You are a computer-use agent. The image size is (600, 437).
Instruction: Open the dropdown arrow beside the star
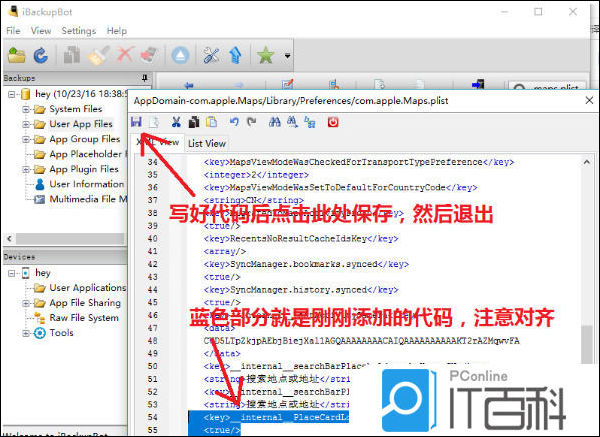click(287, 56)
